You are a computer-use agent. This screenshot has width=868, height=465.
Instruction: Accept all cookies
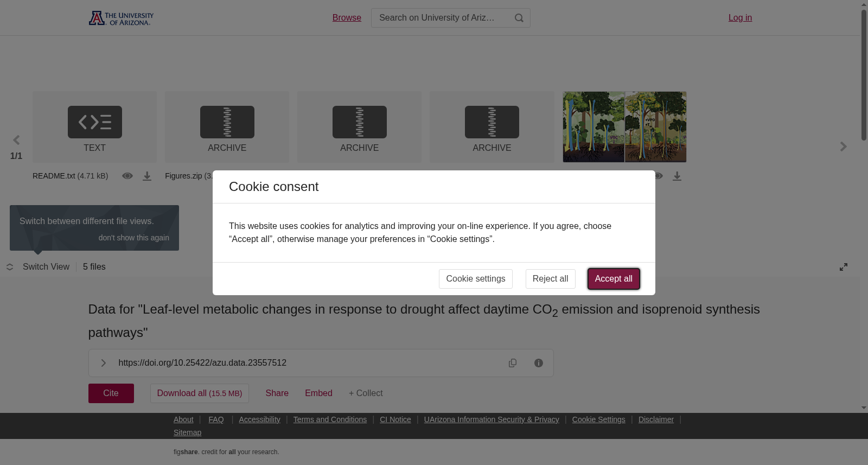point(614,279)
